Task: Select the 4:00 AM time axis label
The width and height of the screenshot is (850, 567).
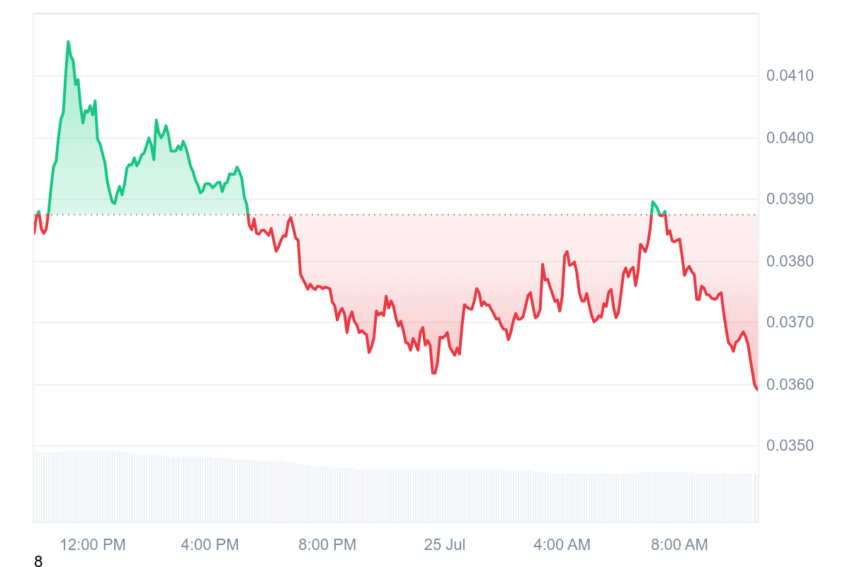Action: (562, 544)
